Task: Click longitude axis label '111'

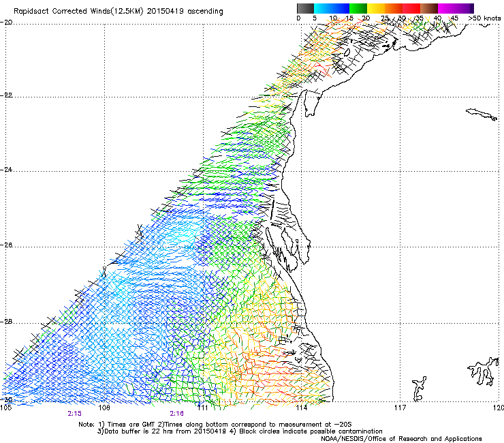Action: tap(203, 408)
